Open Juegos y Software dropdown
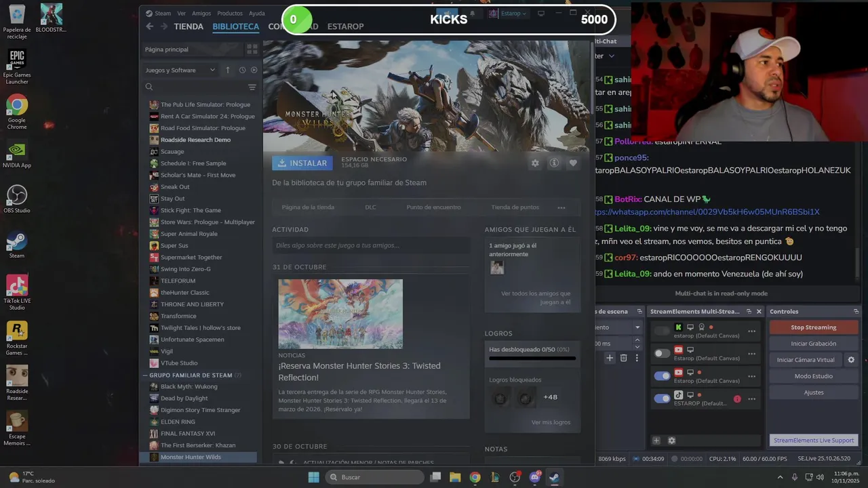868x488 pixels. pyautogui.click(x=180, y=70)
